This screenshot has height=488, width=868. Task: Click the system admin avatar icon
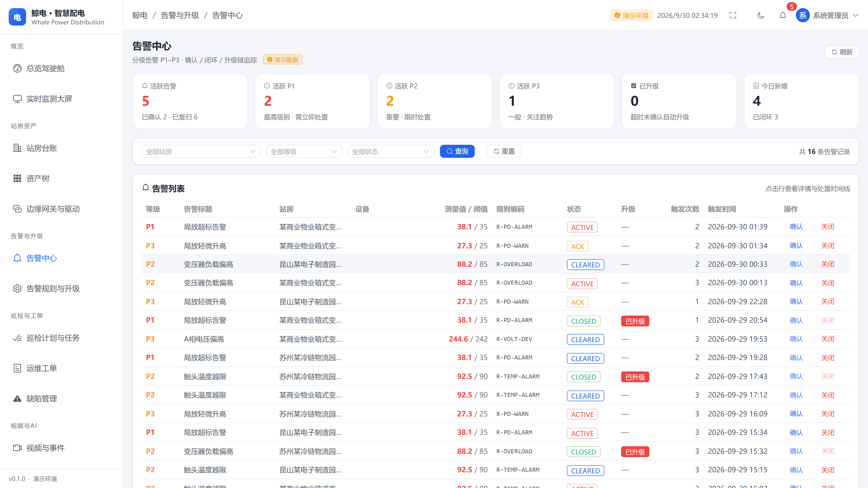coord(803,15)
